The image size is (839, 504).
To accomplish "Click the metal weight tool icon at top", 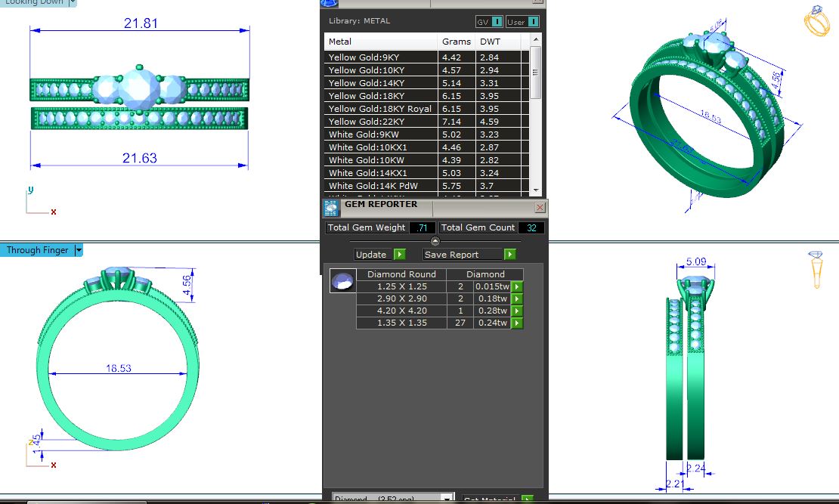I will pos(329,3).
